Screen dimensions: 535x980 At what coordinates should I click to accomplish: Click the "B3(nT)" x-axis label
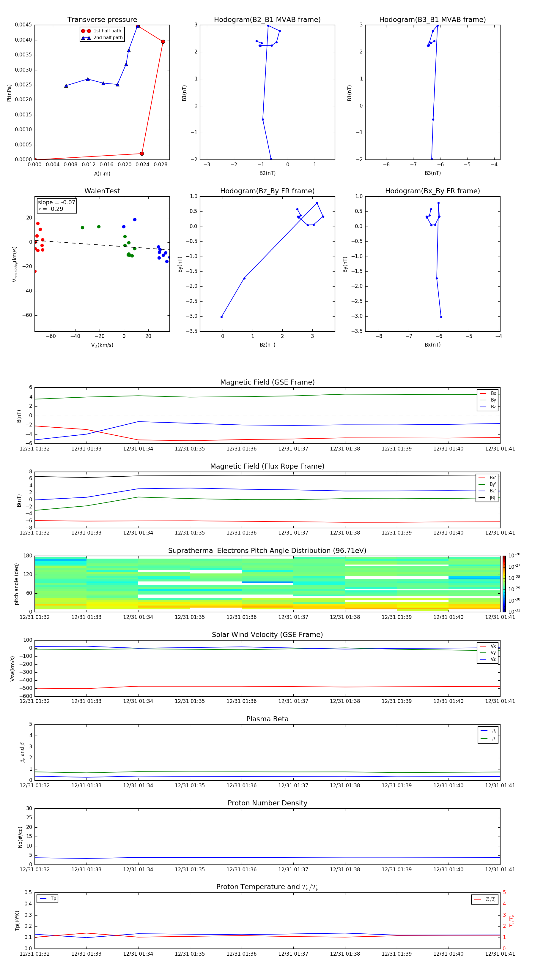click(x=432, y=173)
